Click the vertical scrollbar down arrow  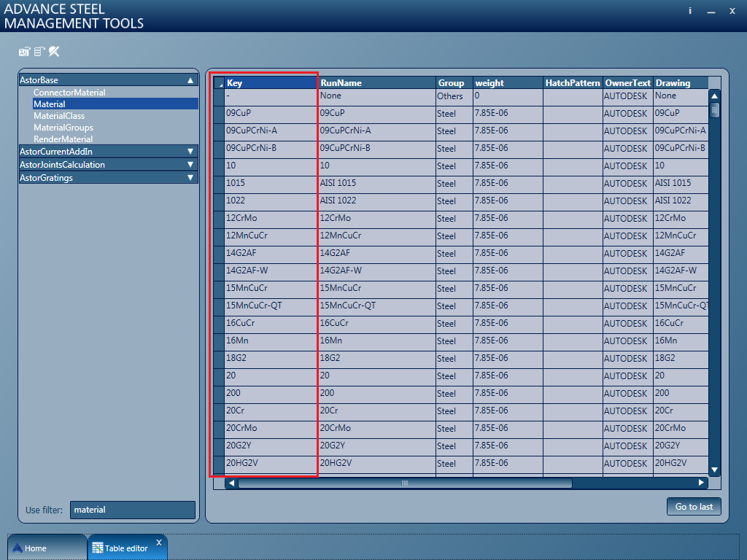click(x=715, y=470)
